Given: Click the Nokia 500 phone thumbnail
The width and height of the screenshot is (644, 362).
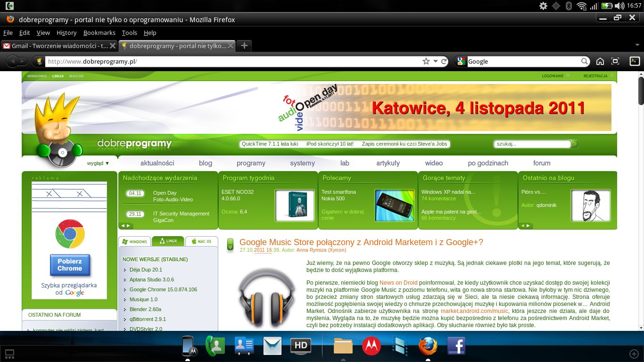Looking at the screenshot, I should 394,206.
